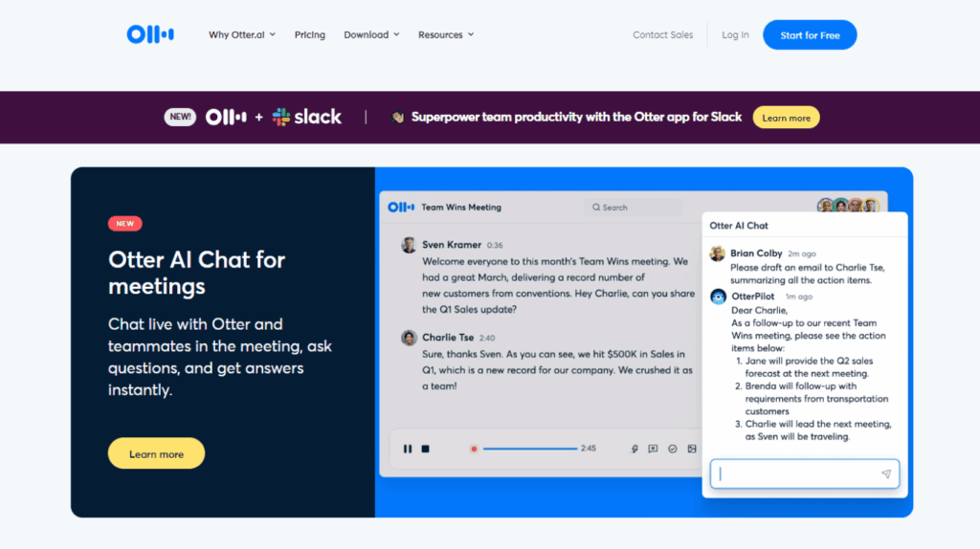Image resolution: width=980 pixels, height=549 pixels.
Task: Click Learn more in the Slack banner
Action: coord(786,118)
